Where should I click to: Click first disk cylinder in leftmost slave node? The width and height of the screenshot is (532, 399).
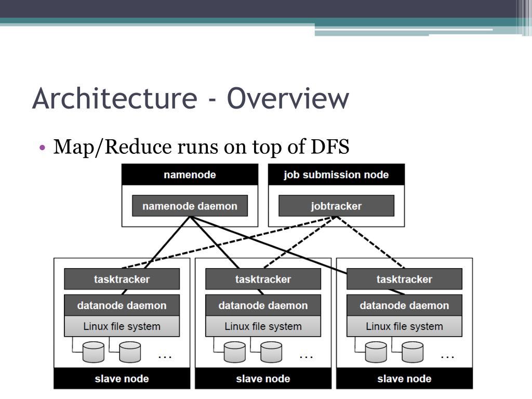point(94,352)
